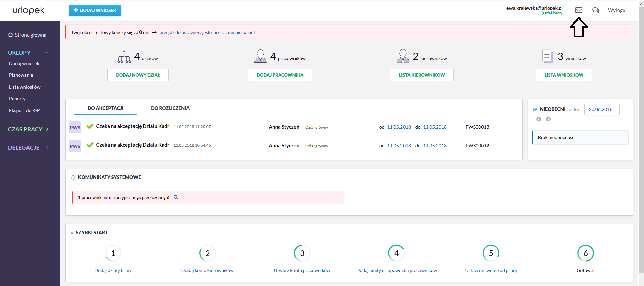Click user email ewa.krajewska@urlopek.pl

(x=534, y=8)
